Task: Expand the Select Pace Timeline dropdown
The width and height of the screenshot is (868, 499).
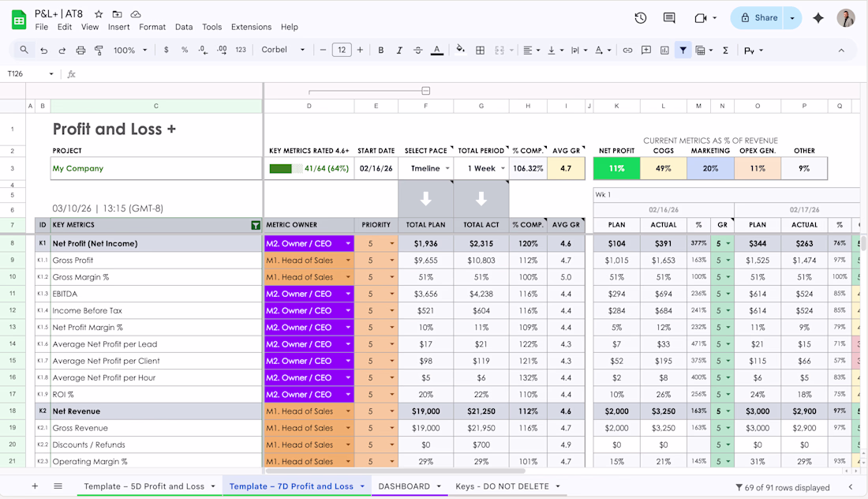Action: pyautogui.click(x=448, y=168)
